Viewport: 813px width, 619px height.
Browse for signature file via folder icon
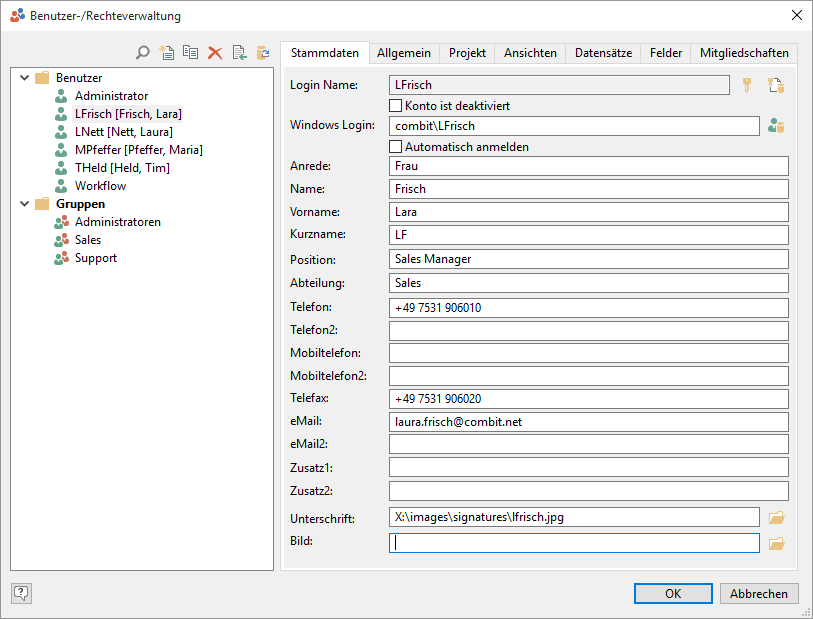[776, 517]
